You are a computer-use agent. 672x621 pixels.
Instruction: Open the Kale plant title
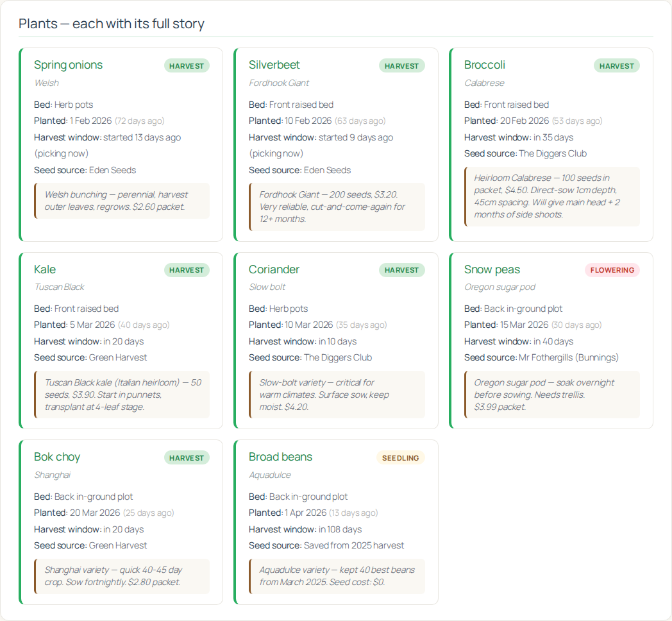(45, 269)
